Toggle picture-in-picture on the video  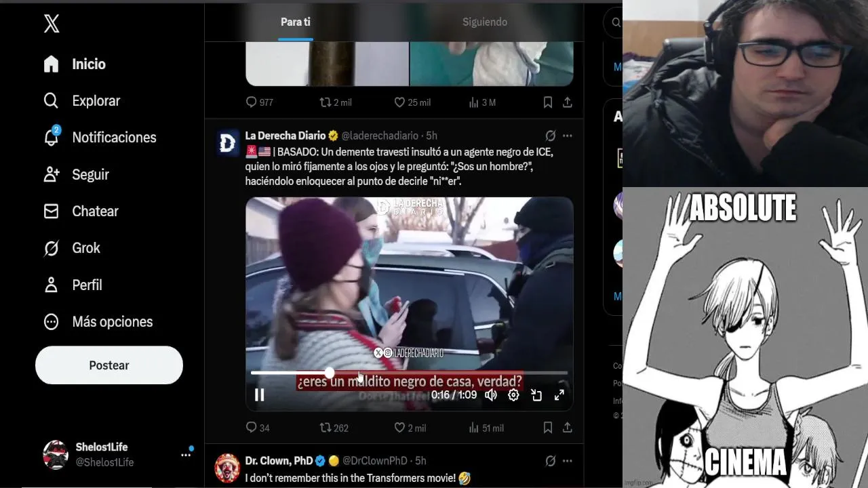coord(536,395)
